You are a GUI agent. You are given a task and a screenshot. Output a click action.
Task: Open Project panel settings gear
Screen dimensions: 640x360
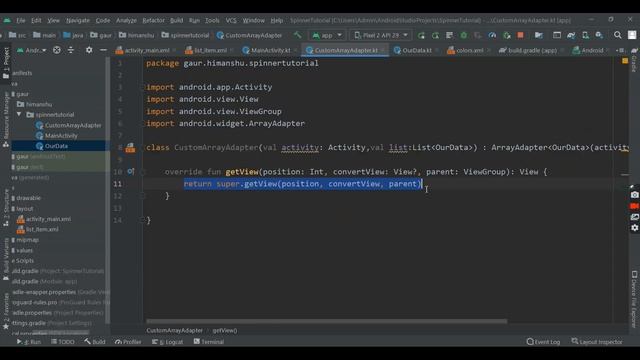[89, 50]
